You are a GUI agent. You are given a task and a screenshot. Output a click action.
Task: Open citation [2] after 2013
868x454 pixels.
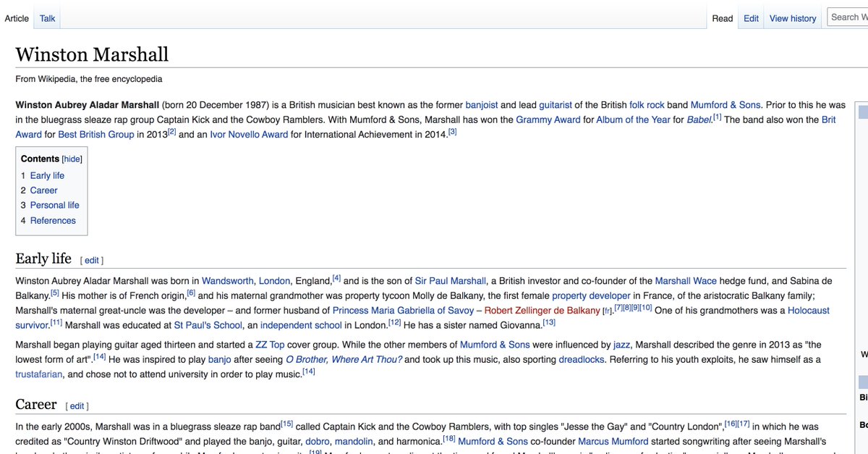pos(171,133)
